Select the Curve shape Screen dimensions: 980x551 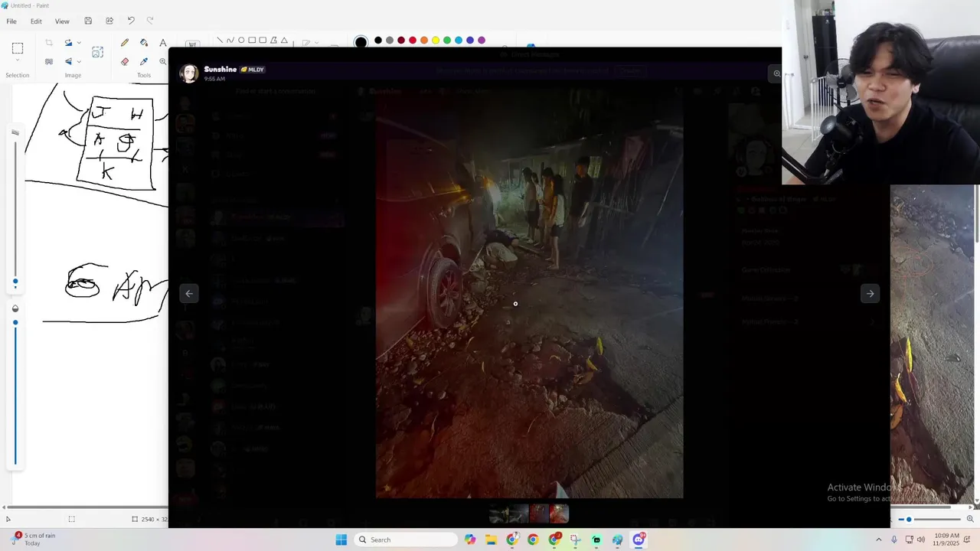pyautogui.click(x=230, y=41)
